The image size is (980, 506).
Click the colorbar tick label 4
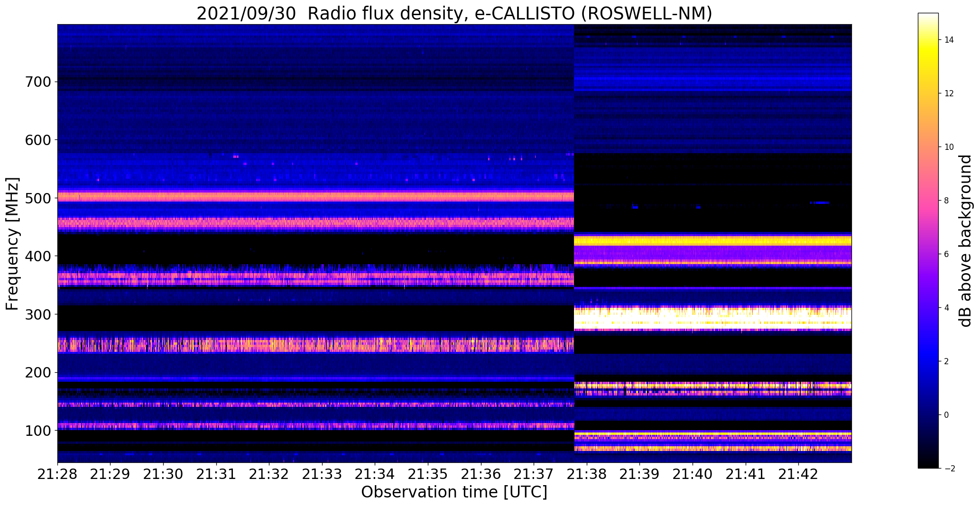tap(946, 308)
